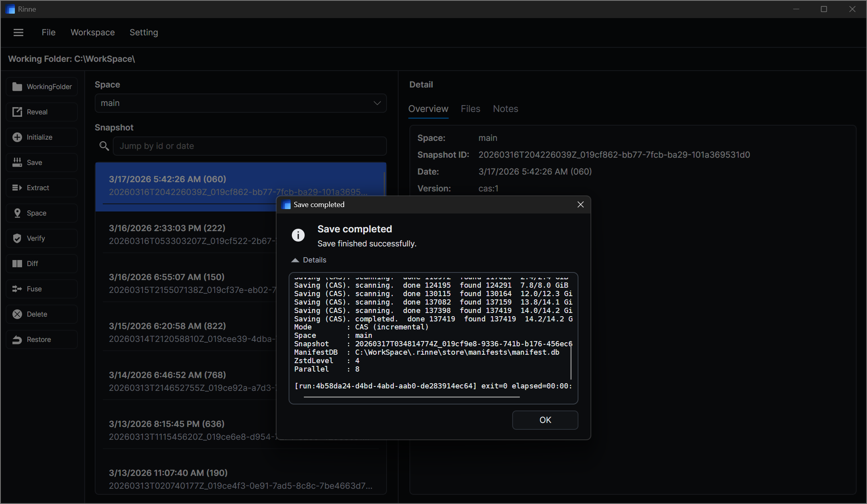
Task: Close the Save completed dialog
Action: click(x=580, y=205)
